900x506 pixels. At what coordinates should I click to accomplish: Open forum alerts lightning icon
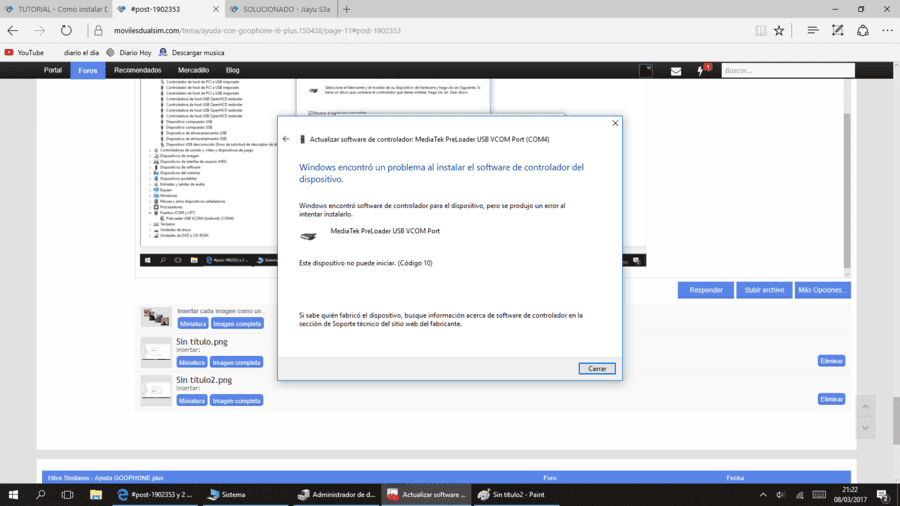click(x=700, y=71)
